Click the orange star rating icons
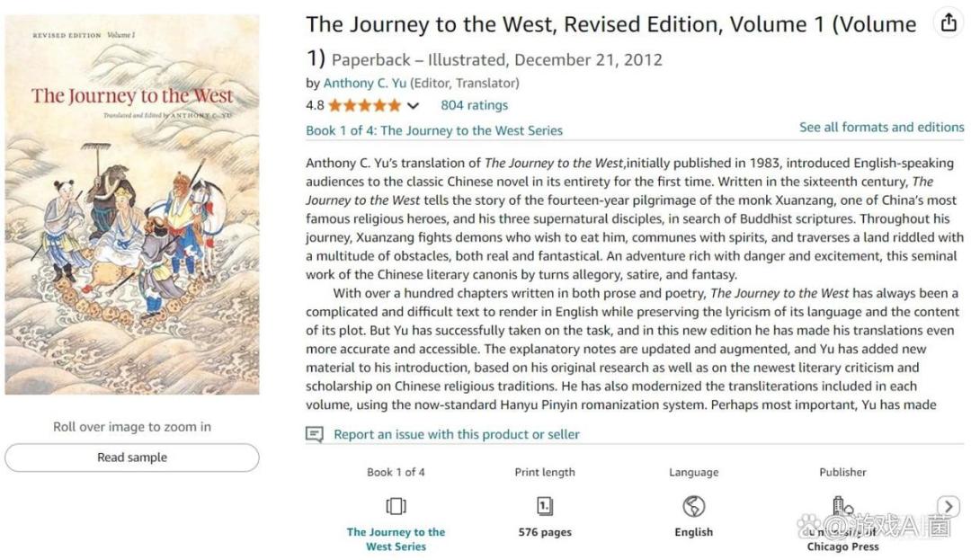The height and width of the screenshot is (560, 971). (364, 105)
